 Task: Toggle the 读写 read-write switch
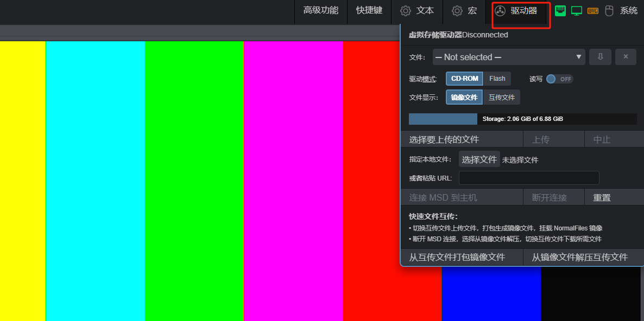(x=559, y=79)
